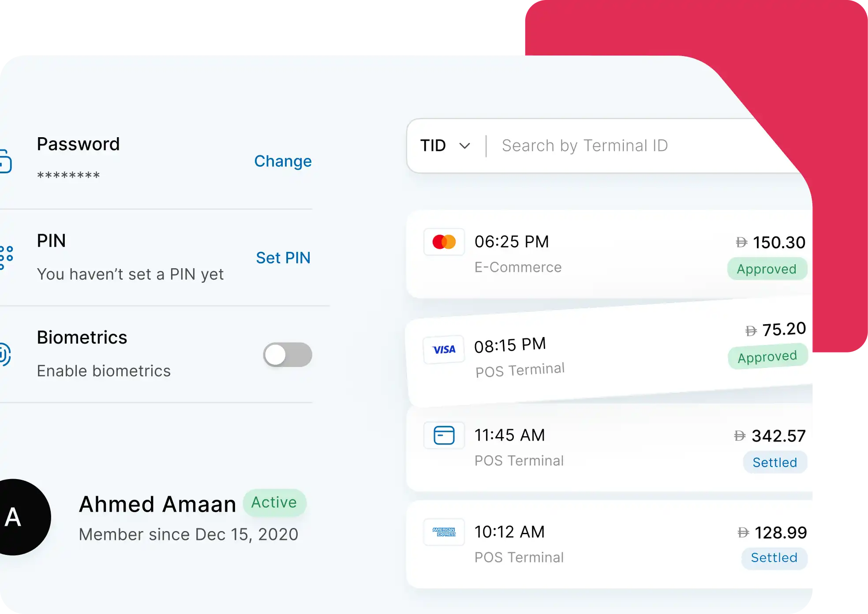Enable the Biometrics toggle switch
This screenshot has width=868, height=614.
[x=288, y=355]
